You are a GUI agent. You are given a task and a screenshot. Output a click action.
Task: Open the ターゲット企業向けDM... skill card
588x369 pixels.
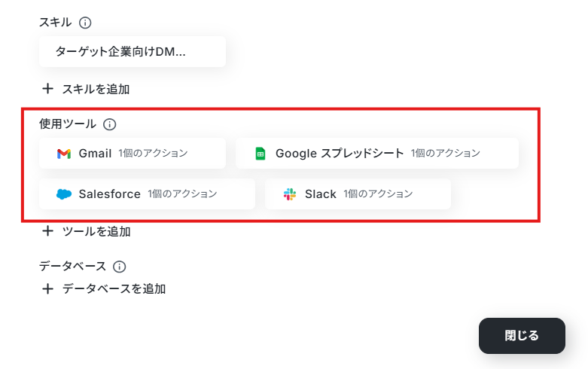coord(133,52)
